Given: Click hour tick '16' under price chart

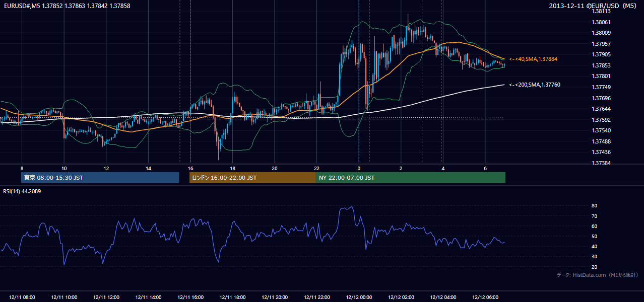Looking at the screenshot, I should 190,168.
